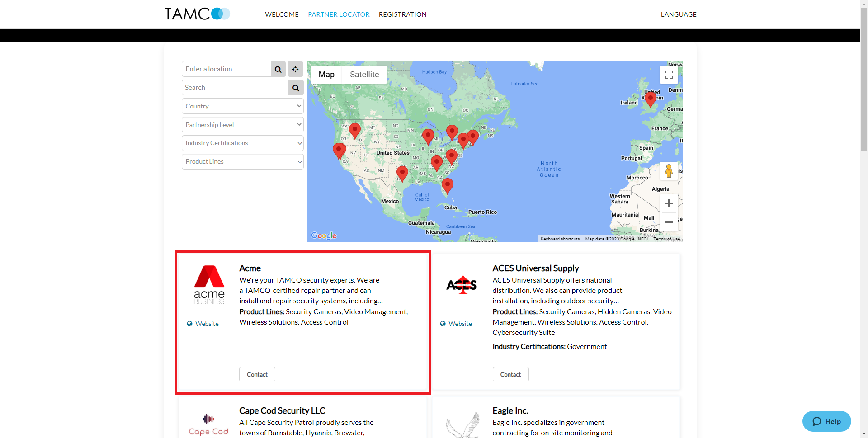This screenshot has width=868, height=438.
Task: Switch back to Map view
Action: click(x=326, y=74)
